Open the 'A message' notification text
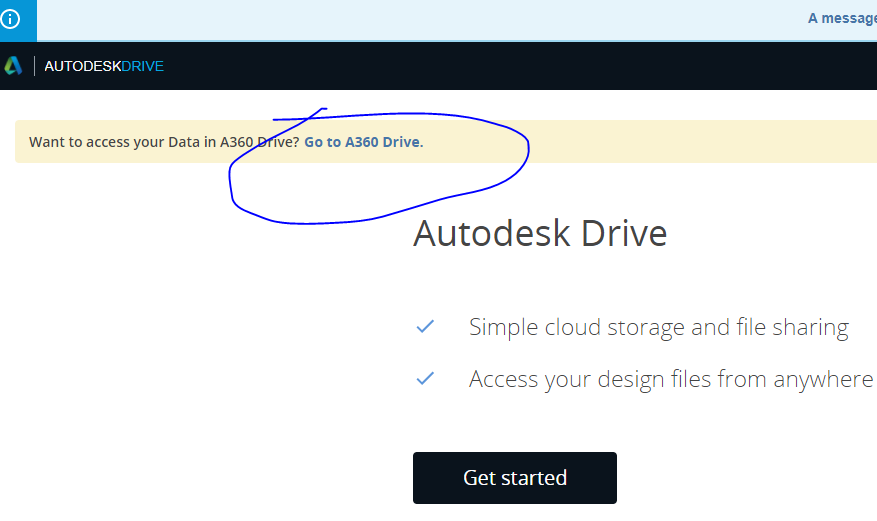 841,18
